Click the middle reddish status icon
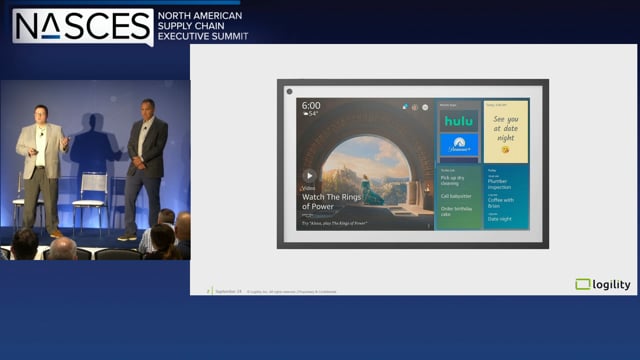Viewport: 640px width, 360px height. (415, 107)
